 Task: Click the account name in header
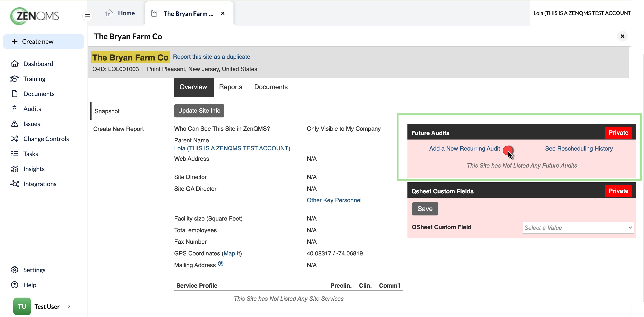pos(582,13)
